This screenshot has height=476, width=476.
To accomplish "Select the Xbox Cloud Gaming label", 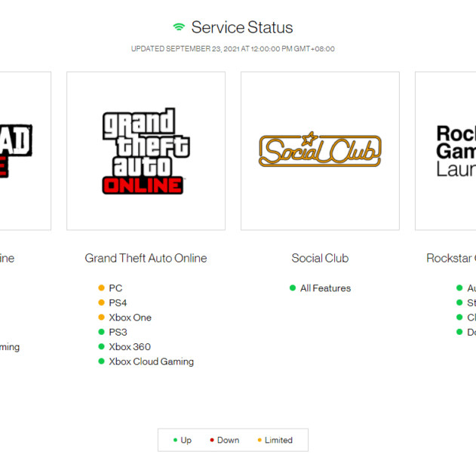I will 151,361.
